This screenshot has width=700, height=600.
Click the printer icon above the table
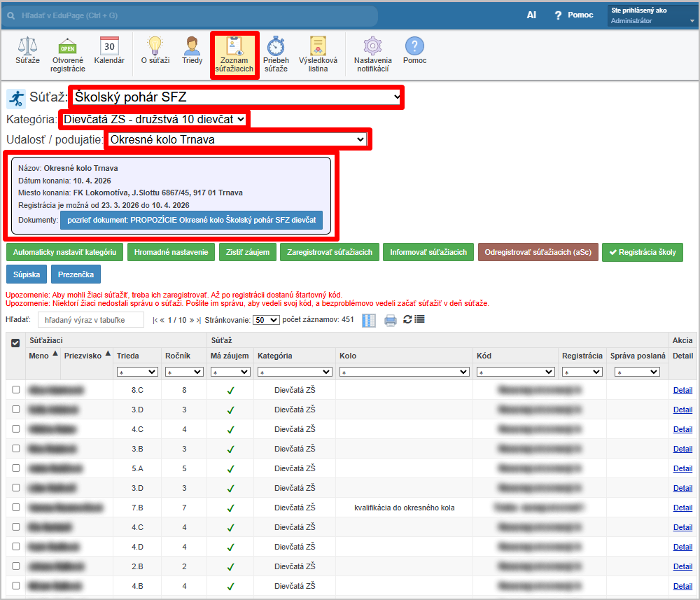pyautogui.click(x=390, y=320)
